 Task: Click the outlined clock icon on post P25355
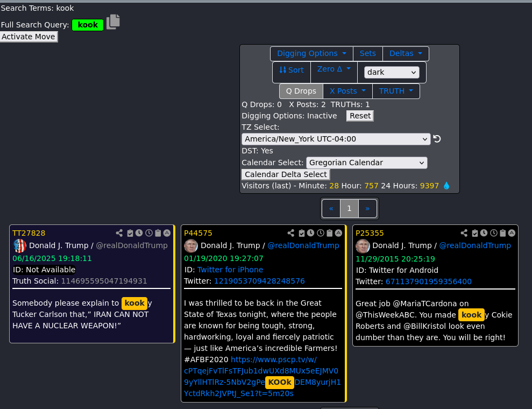(494, 233)
